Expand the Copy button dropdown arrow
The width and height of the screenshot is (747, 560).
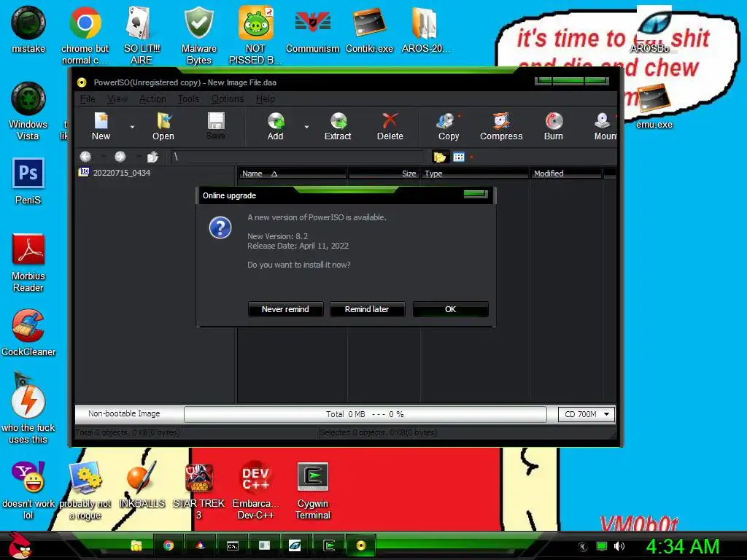460,116
